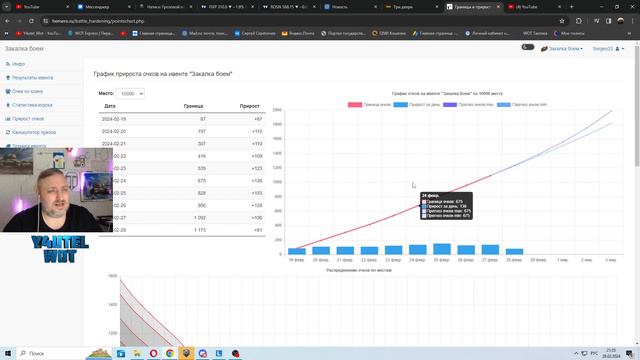640x360 pixels.
Task: Open Статистика игрока in the sidebar
Action: click(29, 105)
